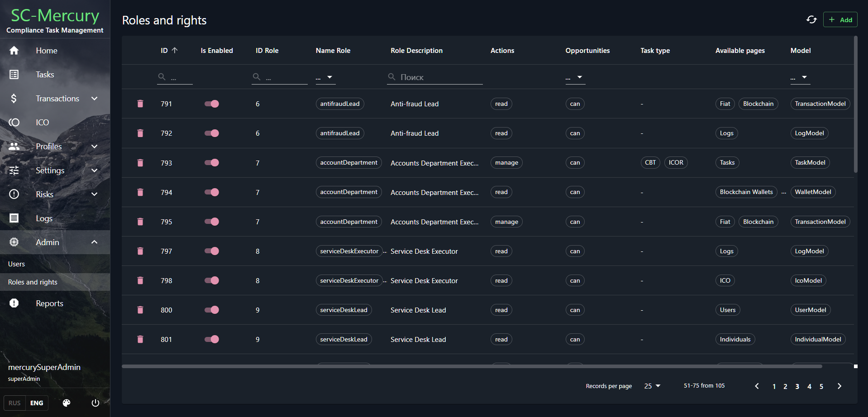The width and height of the screenshot is (868, 417).
Task: Switch off row 795 enabled toggle
Action: (x=211, y=222)
